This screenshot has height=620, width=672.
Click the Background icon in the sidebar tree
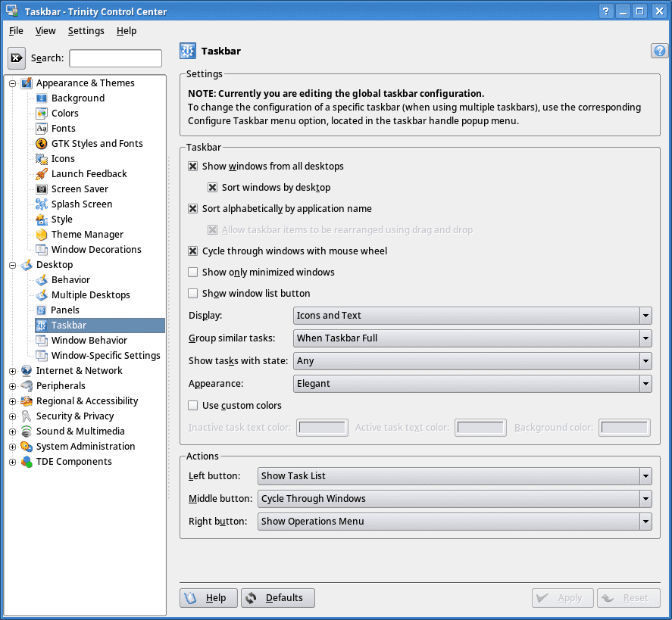[x=42, y=98]
